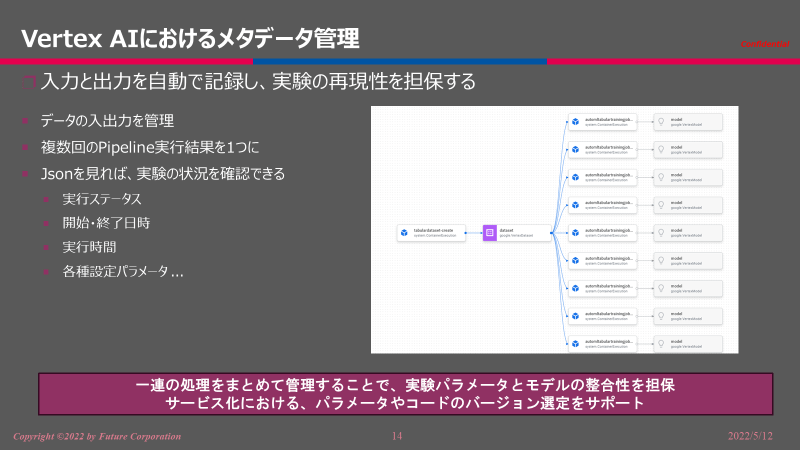This screenshot has width=800, height=450.
Task: Click the blue cube icon on tabulardataset-create node
Action: (404, 233)
